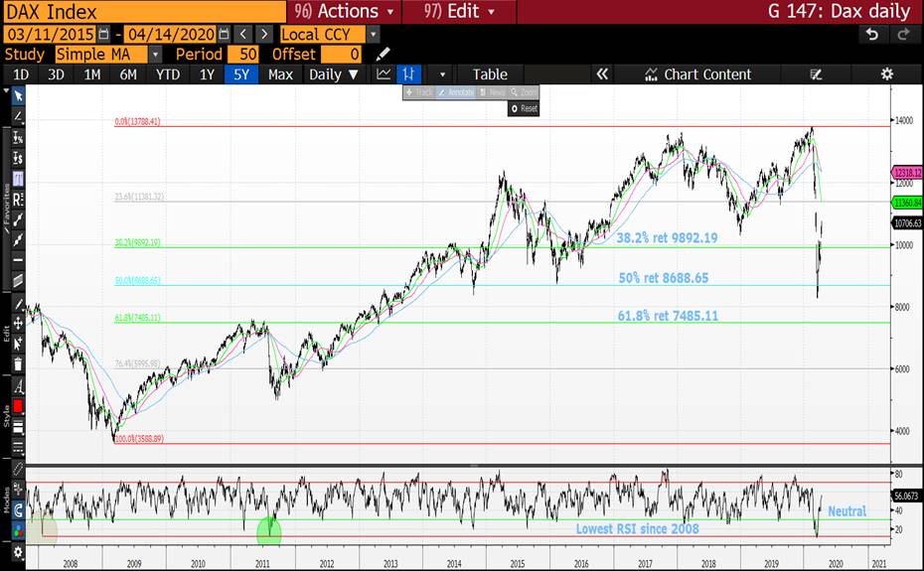Open the left toolbar gear settings
Image resolution: width=924 pixels, height=571 pixels.
[18, 552]
